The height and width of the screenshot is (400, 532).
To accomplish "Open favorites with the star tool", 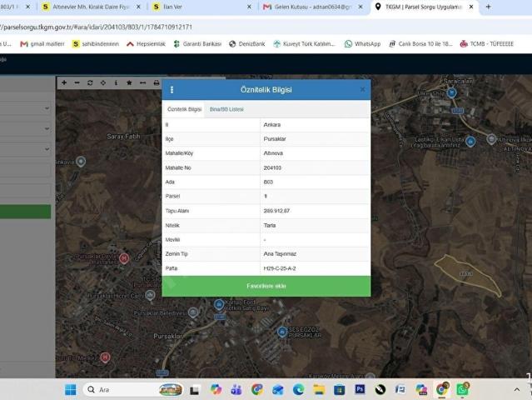I will (x=129, y=82).
